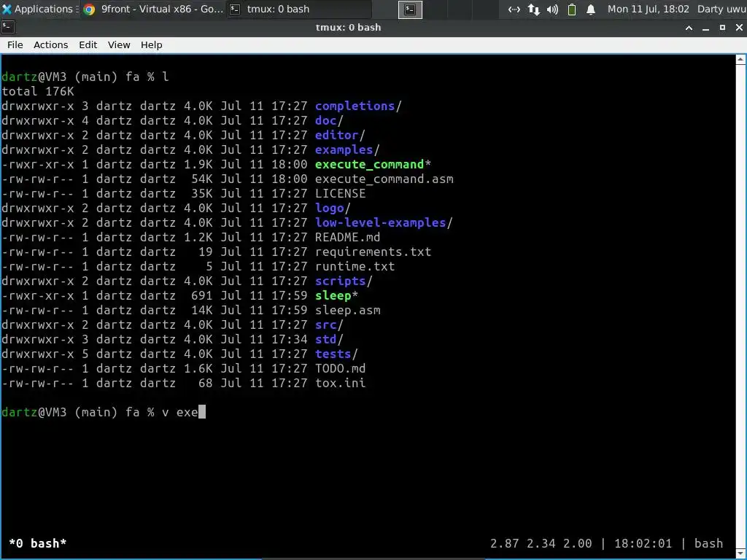Open the Help menu
The height and width of the screenshot is (560, 747).
pos(152,44)
